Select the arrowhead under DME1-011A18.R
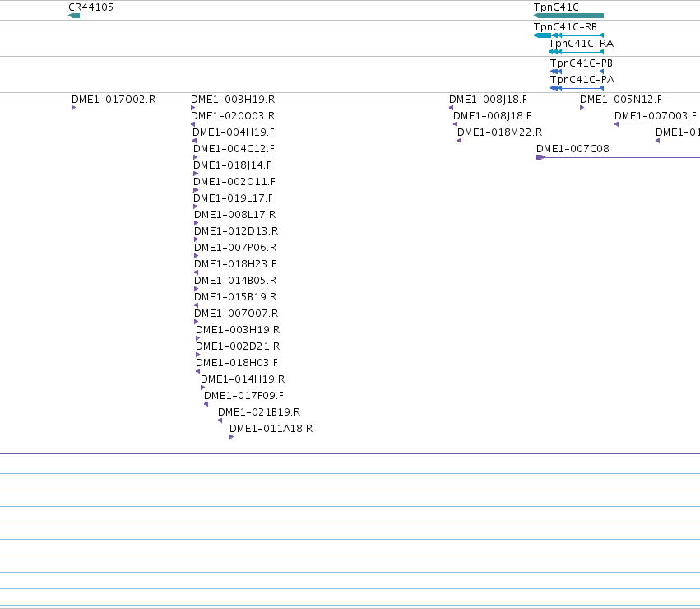 click(x=232, y=437)
